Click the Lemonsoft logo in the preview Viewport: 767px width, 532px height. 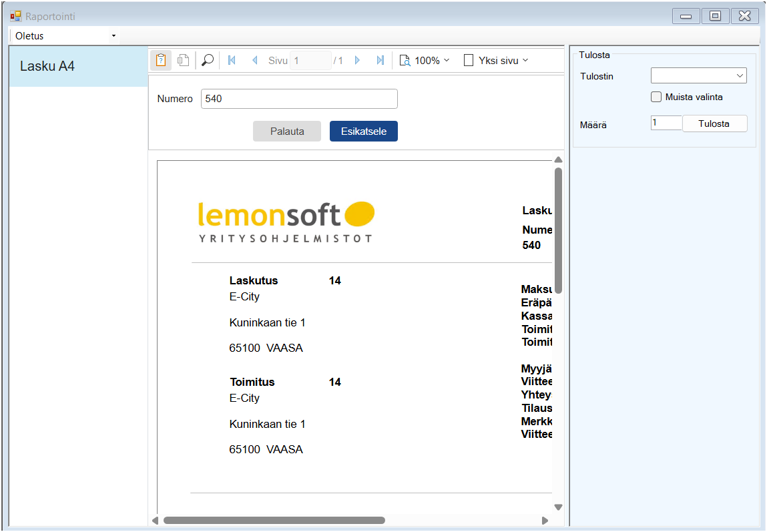(x=286, y=221)
